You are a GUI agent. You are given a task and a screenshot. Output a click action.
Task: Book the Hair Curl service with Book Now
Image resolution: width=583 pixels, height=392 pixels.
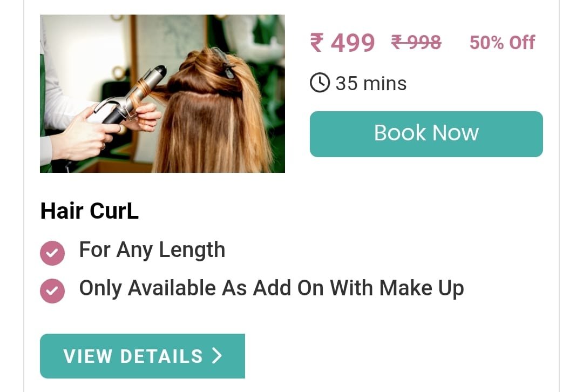point(426,134)
